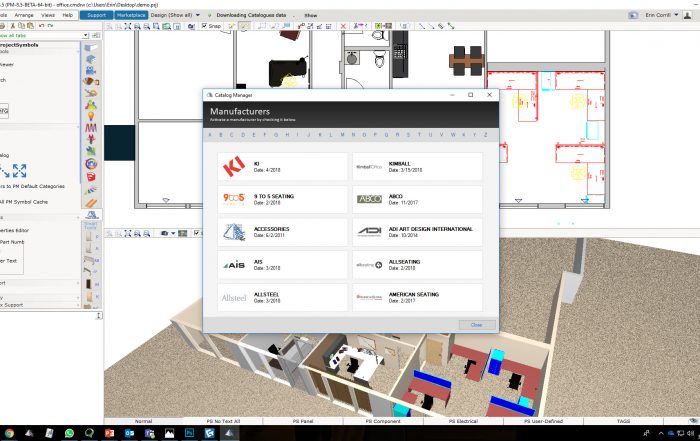Select the pink figure icon in sidebar
Viewport: 700px width, 441px height.
pos(91,139)
